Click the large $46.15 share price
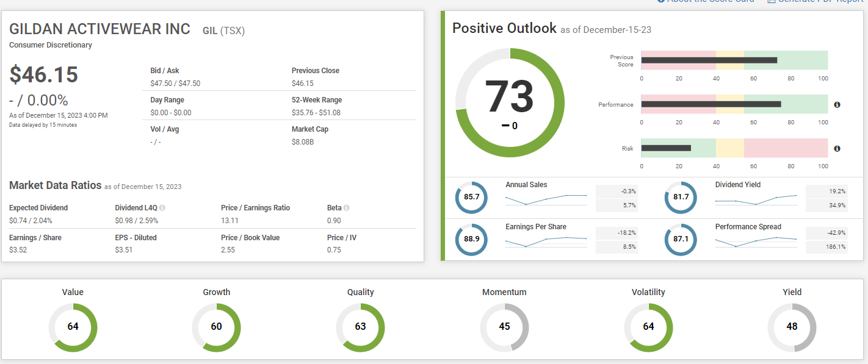Screen dimensions: 868x364 [x=44, y=74]
